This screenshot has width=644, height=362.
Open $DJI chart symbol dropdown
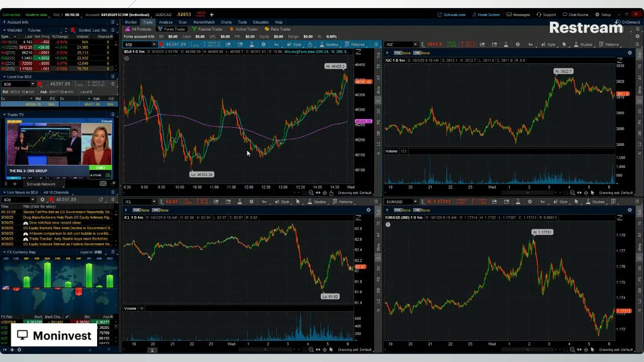[x=154, y=44]
